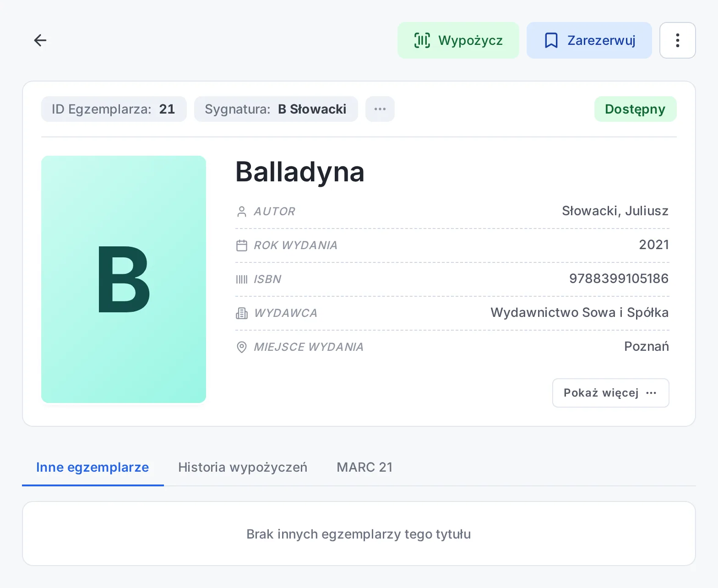Click the calendar icon beside ROK WYDANIA
This screenshot has width=718, height=588.
coord(241,245)
